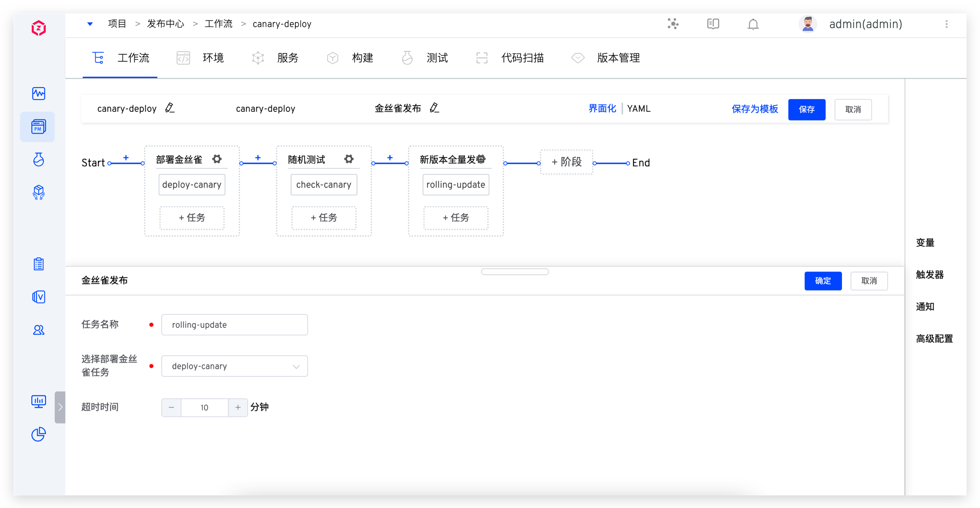This screenshot has width=980, height=508.
Task: Increase timeout with plus stepper
Action: click(x=238, y=408)
